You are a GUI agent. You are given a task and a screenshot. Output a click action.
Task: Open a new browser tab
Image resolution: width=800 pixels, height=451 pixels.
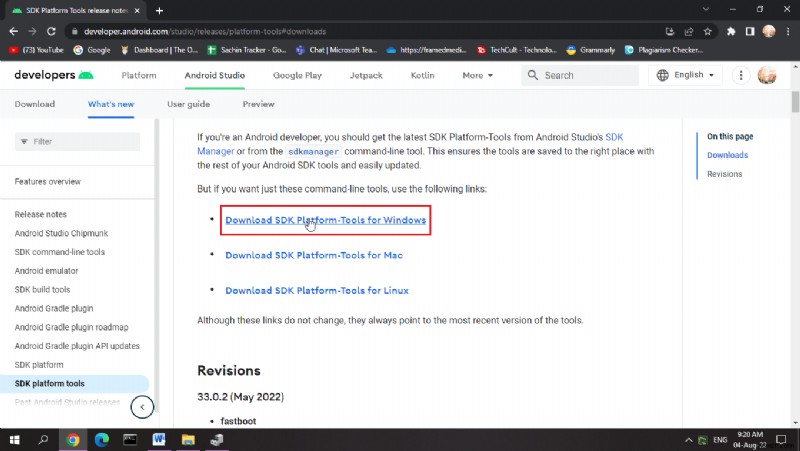[159, 10]
